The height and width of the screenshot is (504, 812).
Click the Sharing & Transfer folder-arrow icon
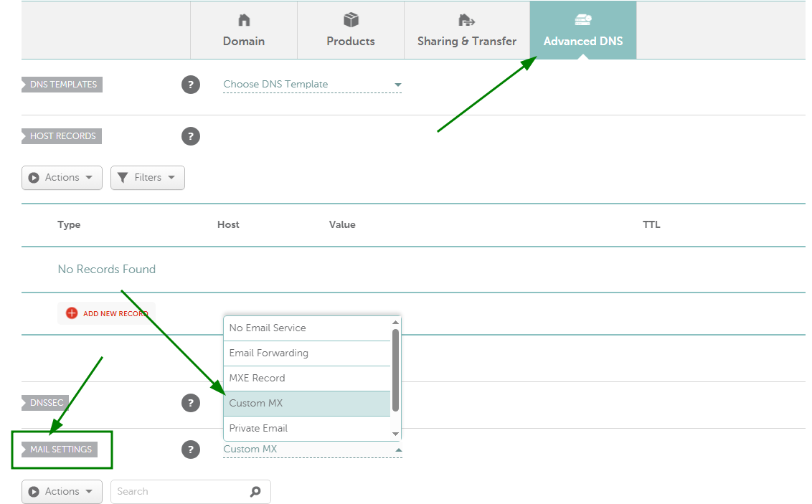point(466,20)
